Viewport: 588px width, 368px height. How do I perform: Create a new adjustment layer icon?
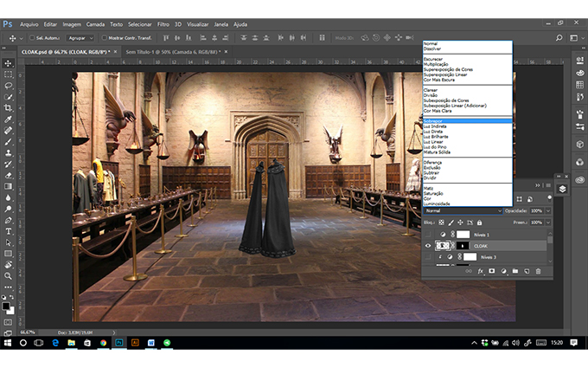[x=503, y=271]
